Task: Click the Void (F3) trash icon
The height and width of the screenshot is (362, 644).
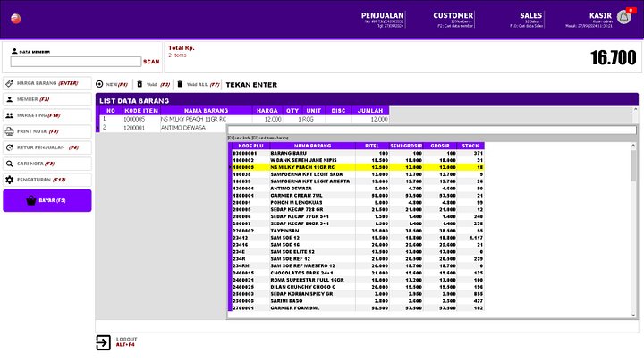Action: pyautogui.click(x=140, y=84)
